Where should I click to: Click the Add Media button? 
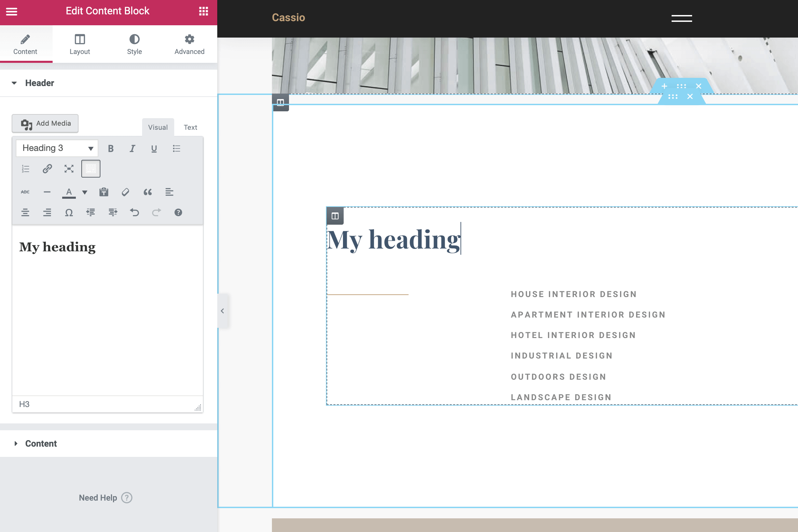[45, 124]
